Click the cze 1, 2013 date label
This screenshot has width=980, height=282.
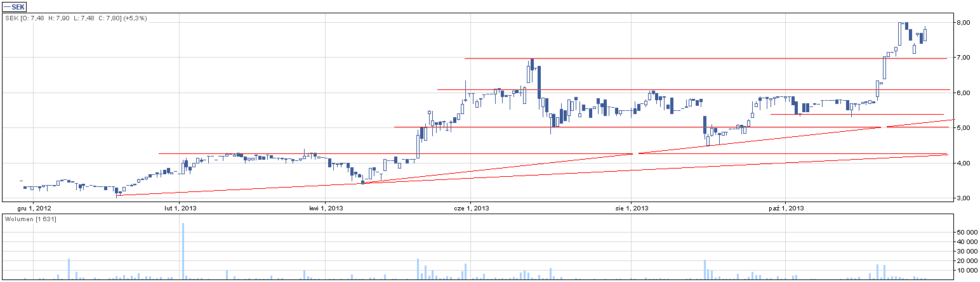(470, 207)
